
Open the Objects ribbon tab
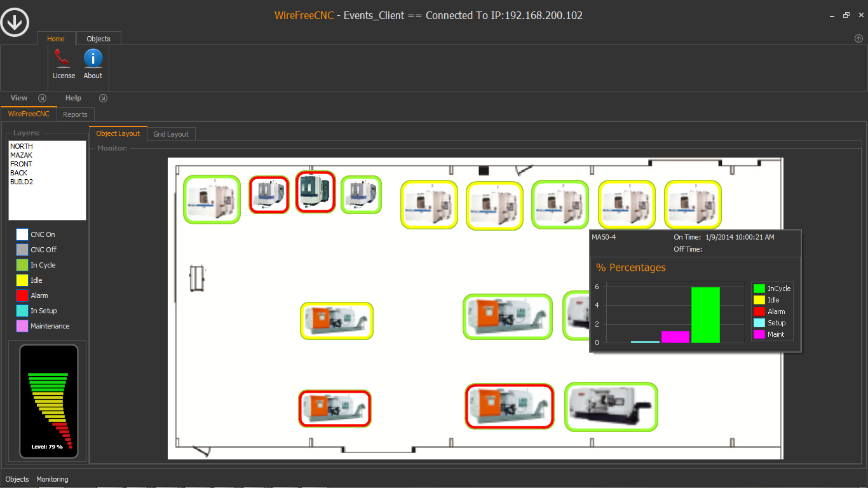point(98,39)
